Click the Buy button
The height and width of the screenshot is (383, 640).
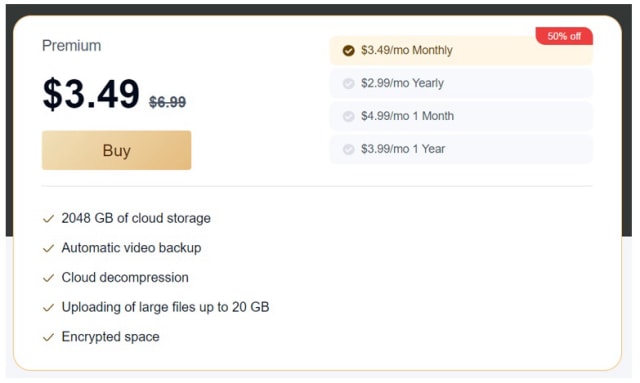(116, 150)
